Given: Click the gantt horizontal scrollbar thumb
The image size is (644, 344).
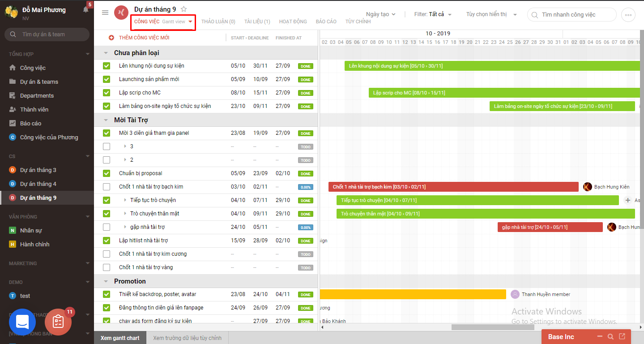Looking at the screenshot, I should click(x=493, y=327).
